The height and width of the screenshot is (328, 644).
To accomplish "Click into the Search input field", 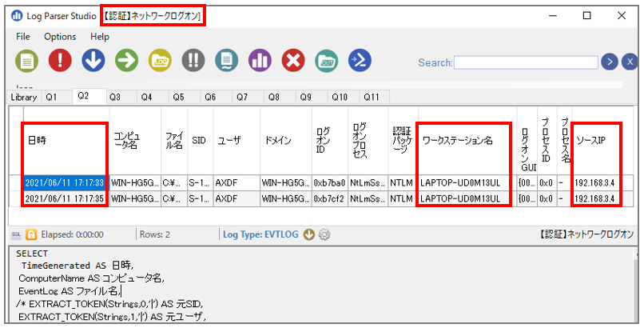I will [x=526, y=62].
